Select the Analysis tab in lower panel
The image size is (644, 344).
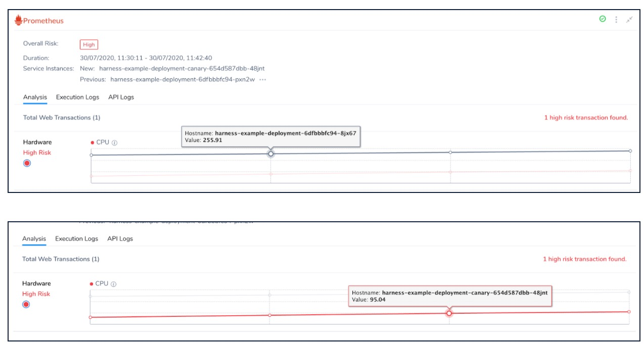(x=34, y=238)
